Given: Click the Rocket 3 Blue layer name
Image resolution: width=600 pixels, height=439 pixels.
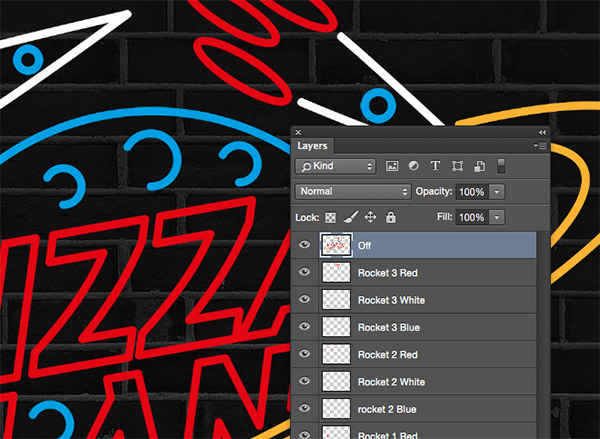Looking at the screenshot, I should pyautogui.click(x=389, y=328).
